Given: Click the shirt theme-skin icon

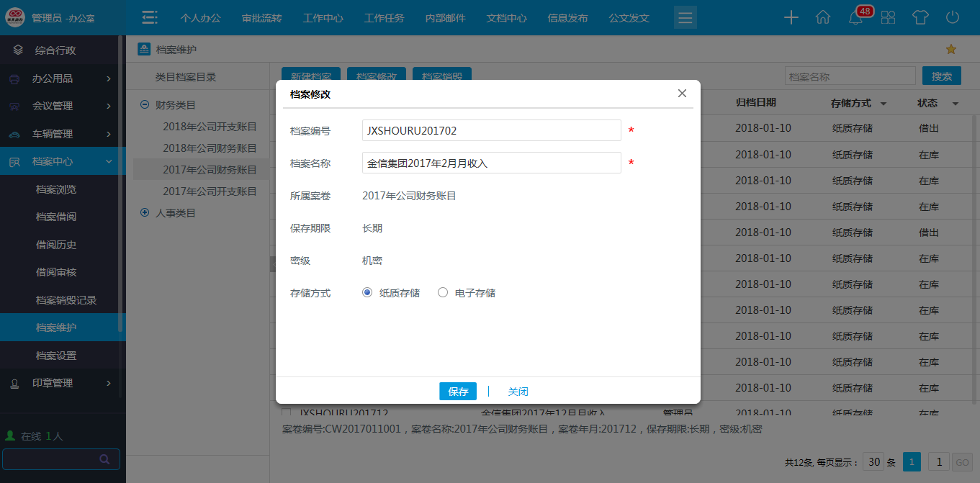Looking at the screenshot, I should pyautogui.click(x=920, y=17).
